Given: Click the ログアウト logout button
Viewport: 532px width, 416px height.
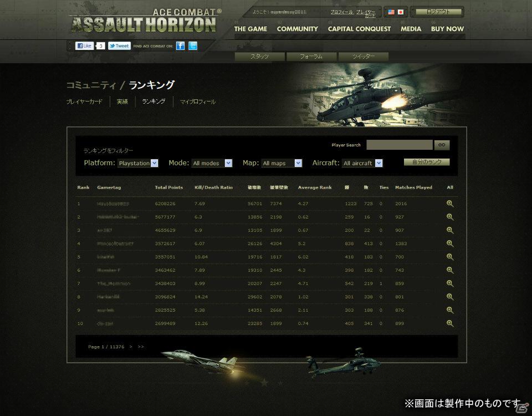Looking at the screenshot, I should point(438,12).
